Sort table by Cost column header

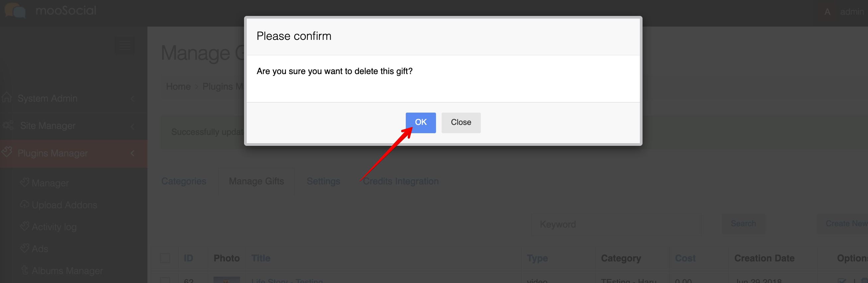[685, 258]
